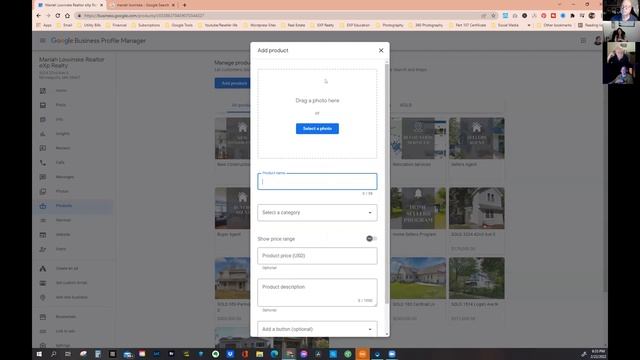This screenshot has height=360, width=640.
Task: Switch to the SOLD products tab
Action: (x=405, y=105)
